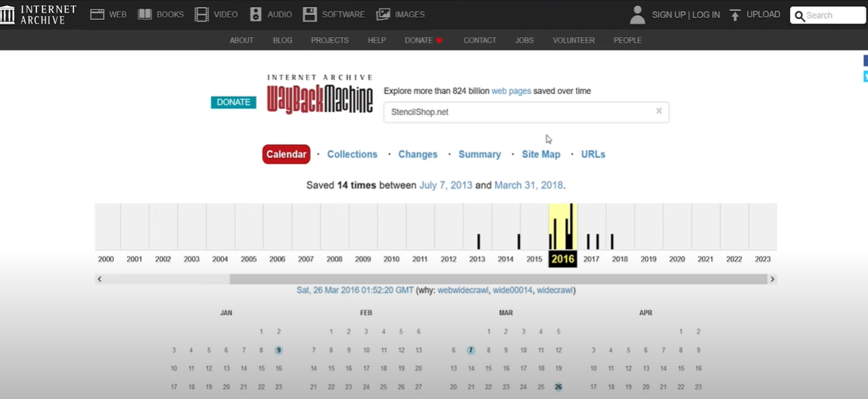Click the SIGN UP link
Screen dimensions: 868x399
tap(669, 15)
